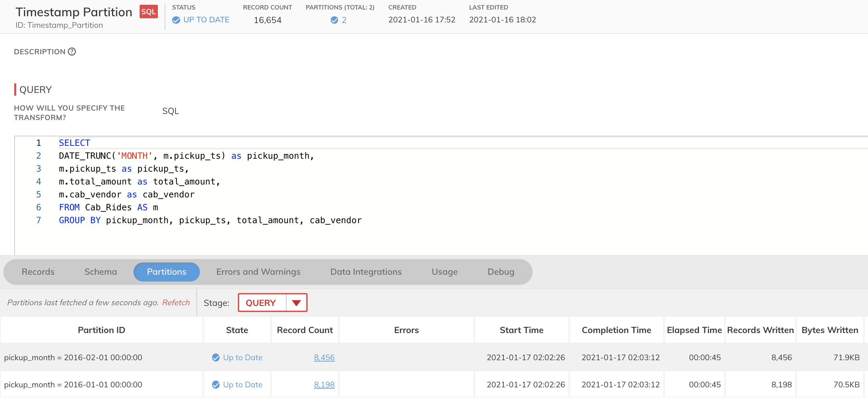Switch to the Usage tab
The height and width of the screenshot is (407, 868).
pyautogui.click(x=445, y=272)
